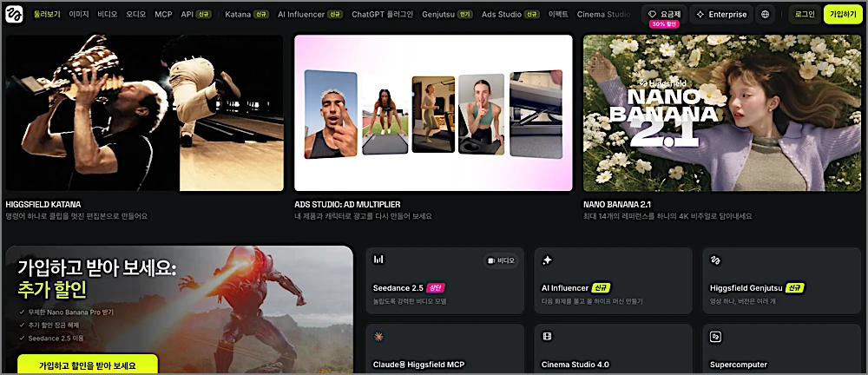This screenshot has width=868, height=375.
Task: Click the film icon on Cinema Studio 4.0 card
Action: click(x=547, y=336)
